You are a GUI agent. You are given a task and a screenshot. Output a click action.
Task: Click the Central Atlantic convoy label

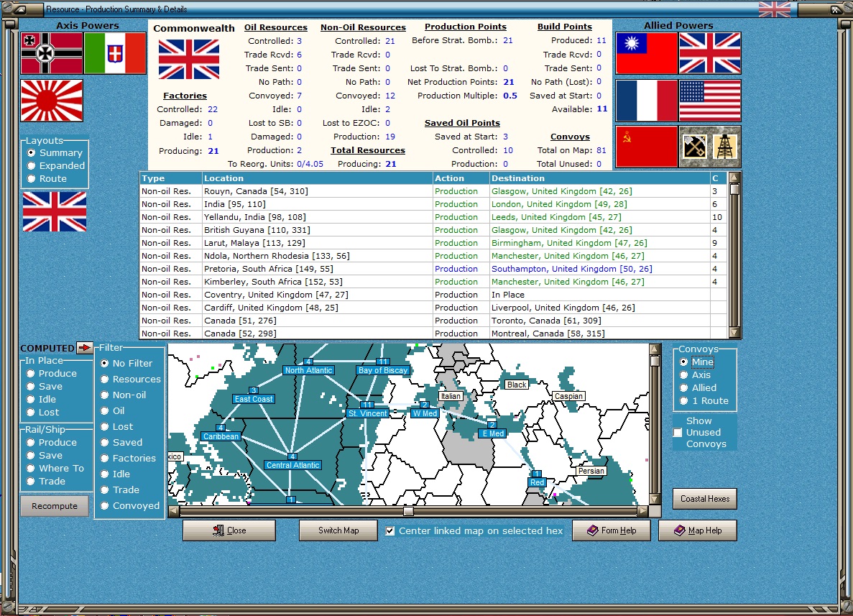click(x=292, y=465)
